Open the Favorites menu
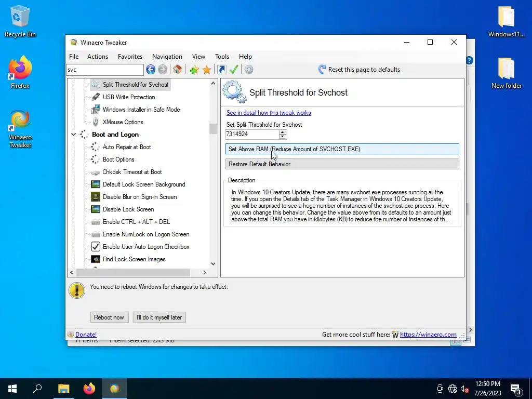This screenshot has height=399, width=532. (x=130, y=57)
